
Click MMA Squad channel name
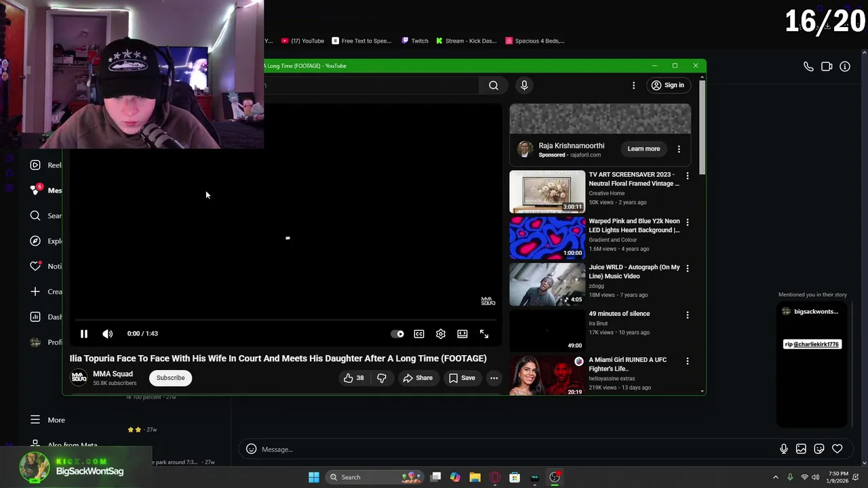coord(113,373)
